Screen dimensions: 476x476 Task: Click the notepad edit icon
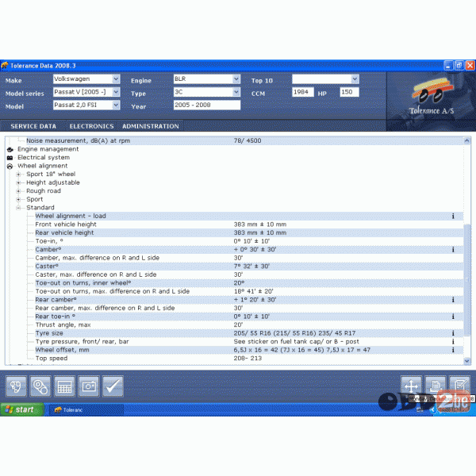point(459,385)
